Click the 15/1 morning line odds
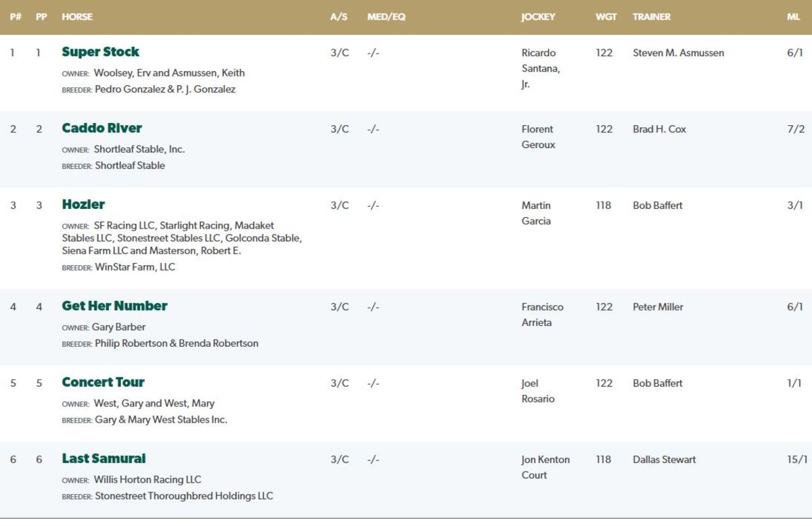The image size is (812, 526). click(796, 460)
